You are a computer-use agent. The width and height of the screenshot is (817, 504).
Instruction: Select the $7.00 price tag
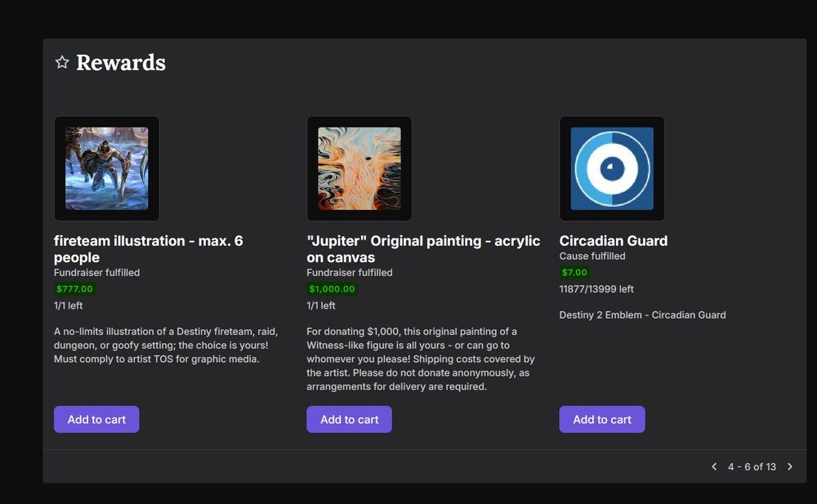[x=574, y=272]
